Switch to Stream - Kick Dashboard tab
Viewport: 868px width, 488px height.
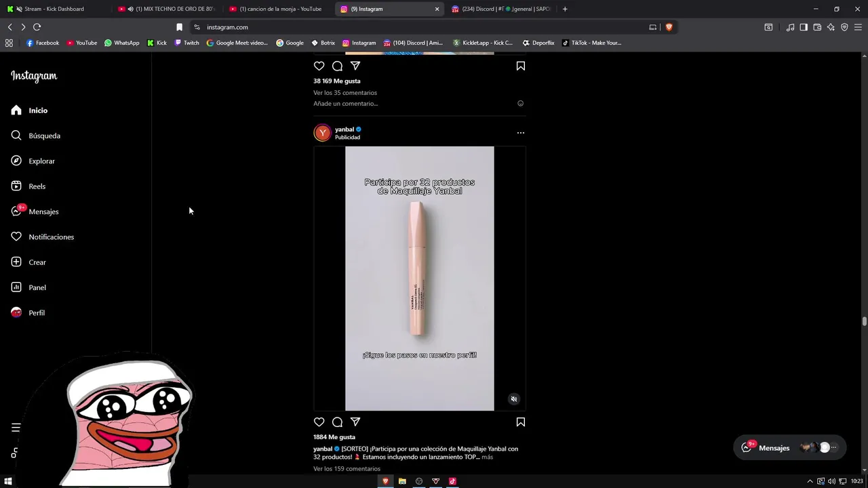(x=54, y=9)
